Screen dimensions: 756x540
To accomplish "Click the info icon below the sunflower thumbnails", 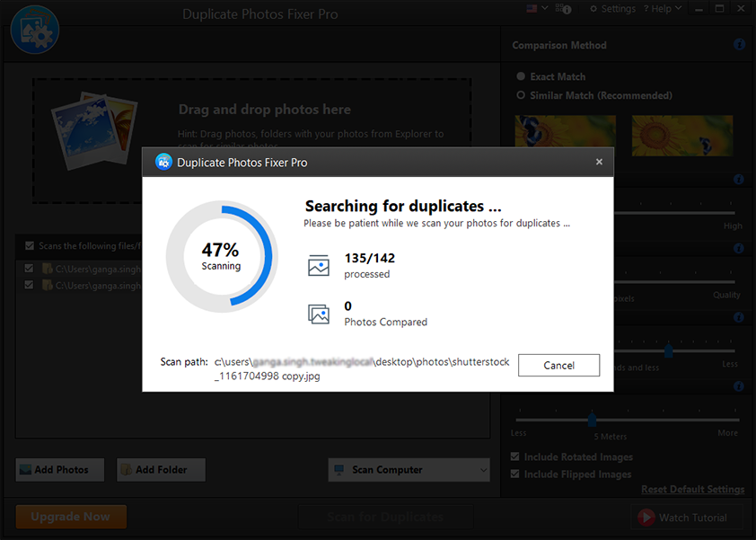I will [739, 180].
